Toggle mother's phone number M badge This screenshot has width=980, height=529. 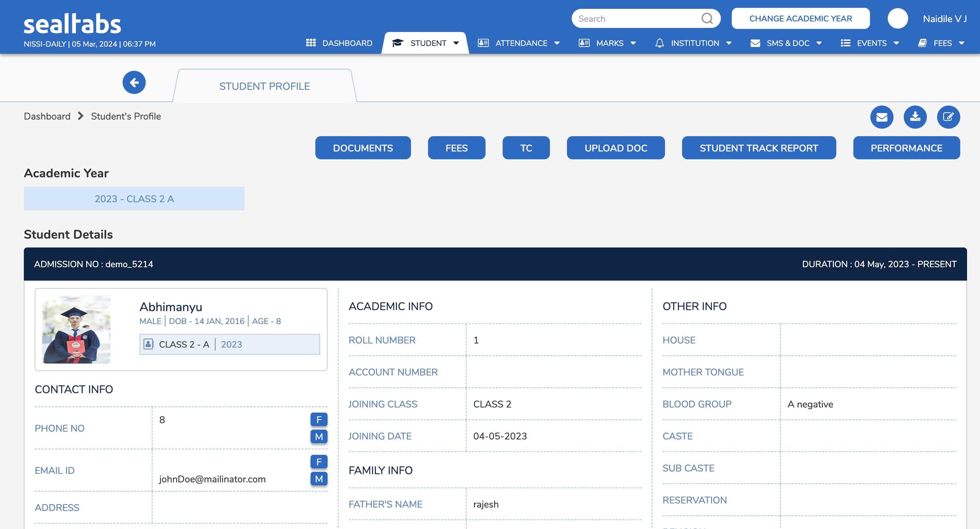319,437
